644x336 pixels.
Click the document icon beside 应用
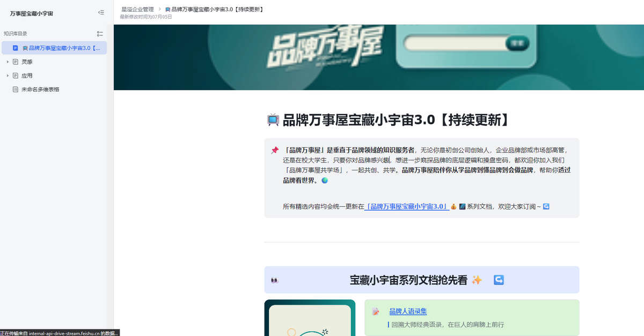pos(16,76)
